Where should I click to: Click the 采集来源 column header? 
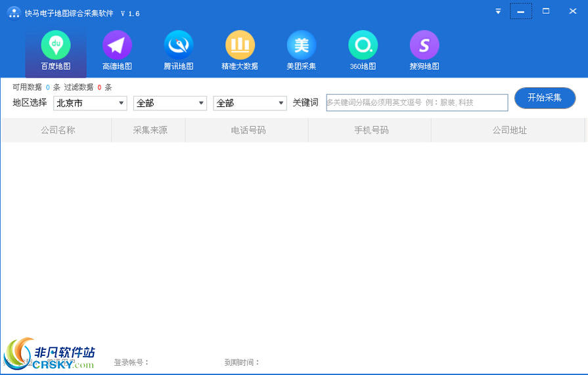148,130
